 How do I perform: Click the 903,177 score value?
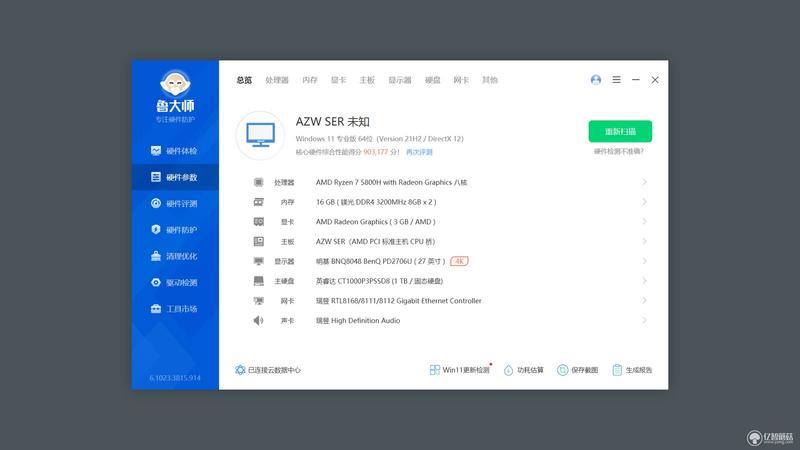[x=376, y=152]
